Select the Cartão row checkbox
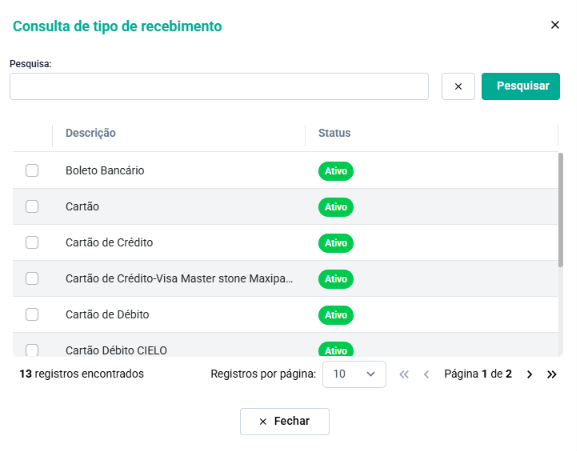This screenshot has height=451, width=577. (x=32, y=207)
